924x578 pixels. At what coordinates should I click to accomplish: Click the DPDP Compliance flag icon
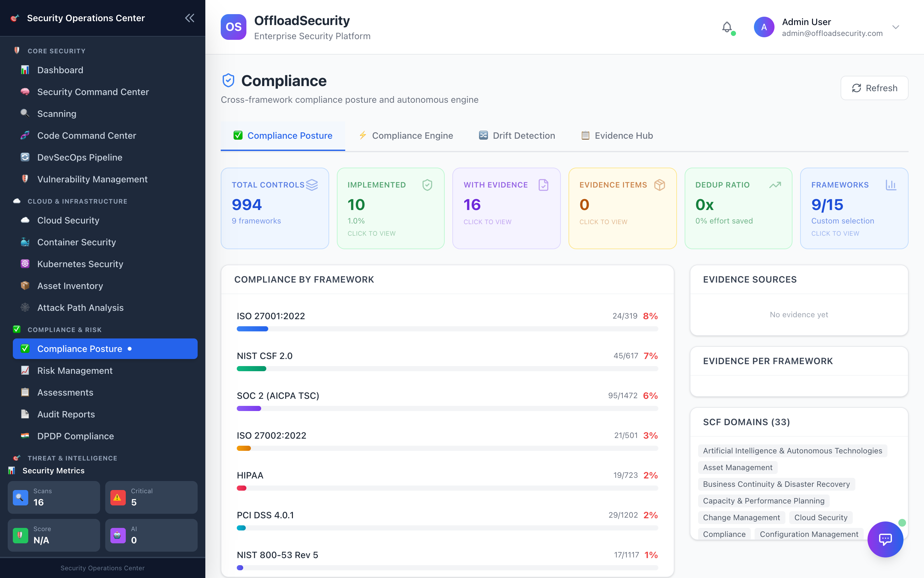click(25, 436)
